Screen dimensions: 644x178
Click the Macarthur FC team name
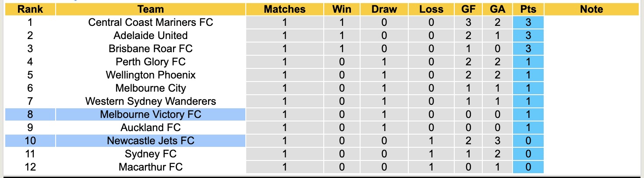pos(150,167)
